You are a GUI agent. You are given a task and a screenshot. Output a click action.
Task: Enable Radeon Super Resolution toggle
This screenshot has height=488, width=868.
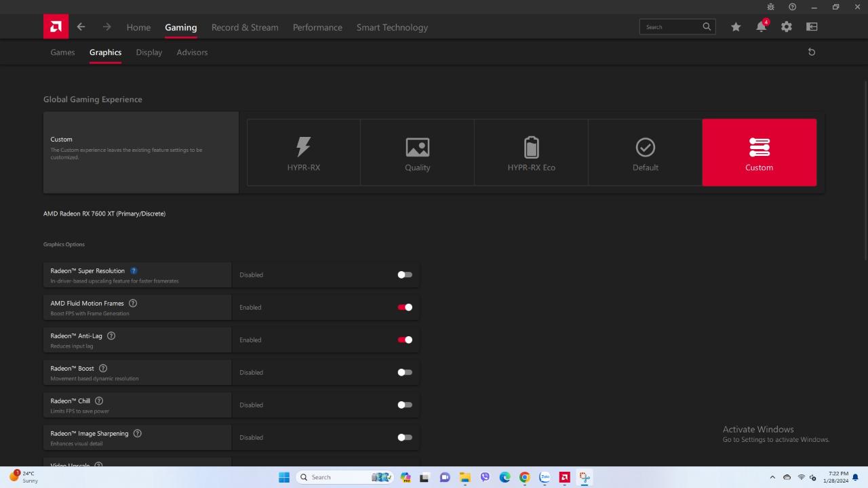click(405, 274)
